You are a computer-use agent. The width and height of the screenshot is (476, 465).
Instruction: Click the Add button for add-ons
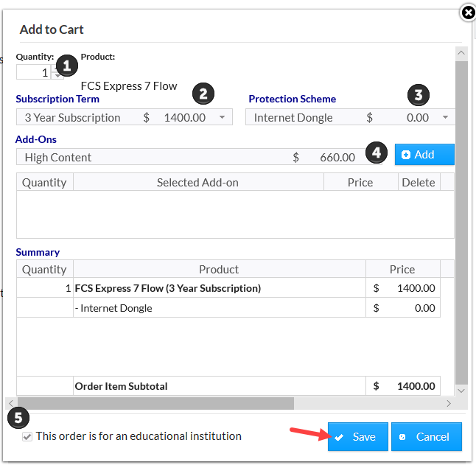click(424, 155)
